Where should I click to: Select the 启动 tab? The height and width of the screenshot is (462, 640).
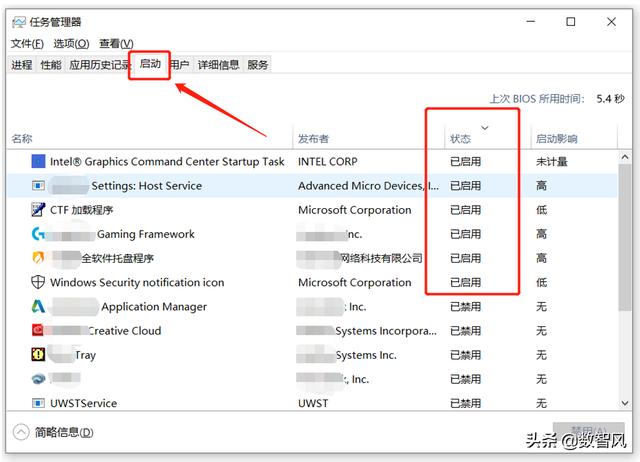point(150,64)
